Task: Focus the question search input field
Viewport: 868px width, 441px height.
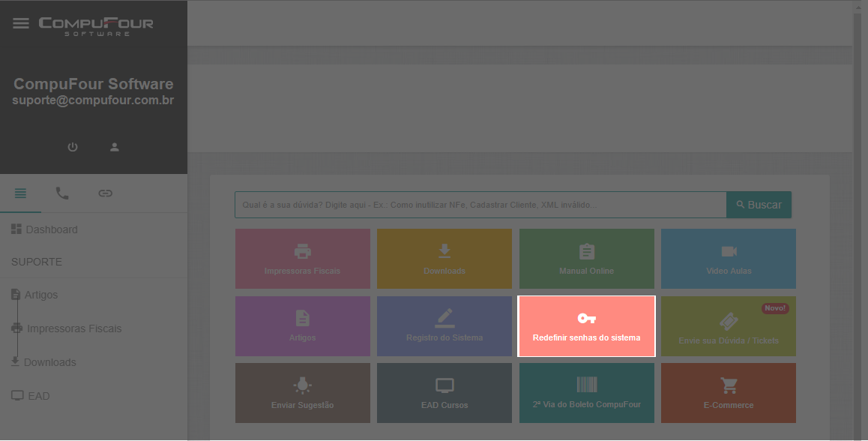Action: click(480, 205)
